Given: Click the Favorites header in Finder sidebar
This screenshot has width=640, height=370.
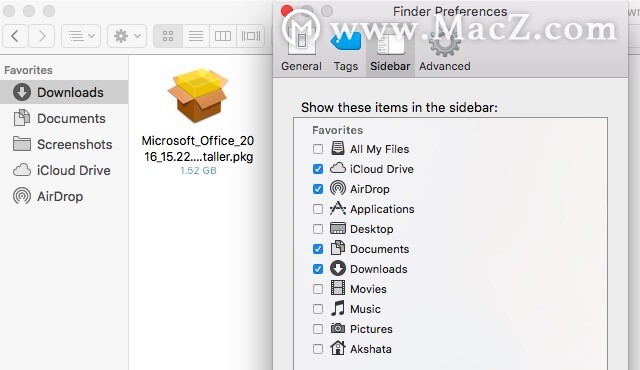Looking at the screenshot, I should click(x=28, y=70).
